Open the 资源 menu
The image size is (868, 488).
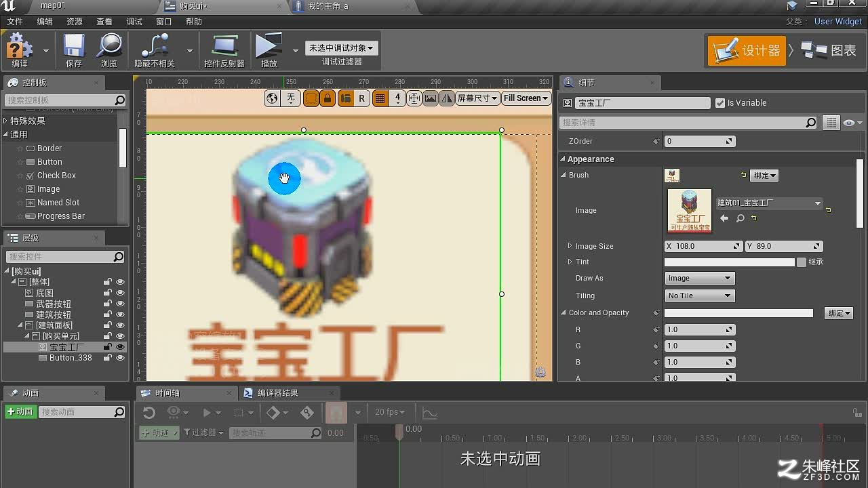[75, 22]
